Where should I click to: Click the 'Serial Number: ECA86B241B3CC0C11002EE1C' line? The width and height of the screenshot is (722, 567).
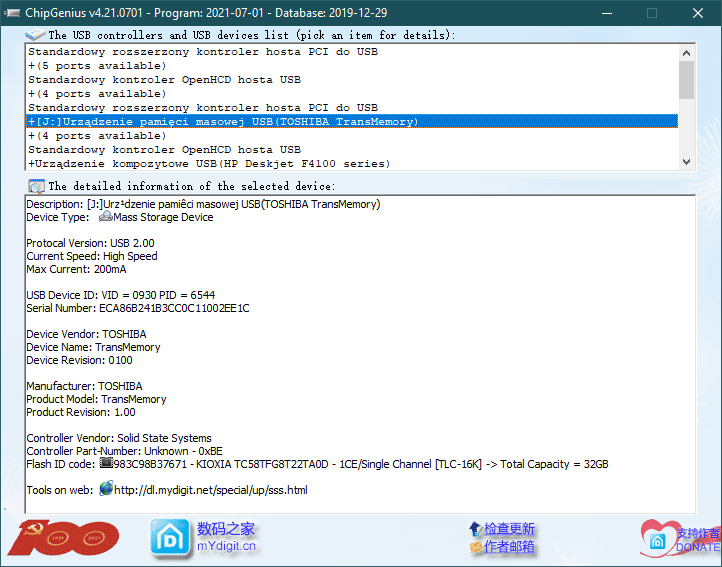tap(138, 308)
